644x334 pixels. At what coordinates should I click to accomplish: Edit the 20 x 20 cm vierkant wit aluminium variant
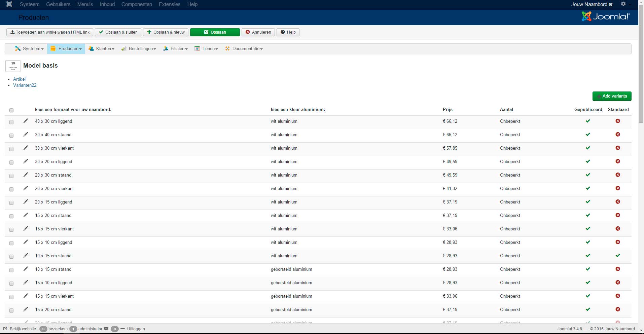(x=26, y=188)
